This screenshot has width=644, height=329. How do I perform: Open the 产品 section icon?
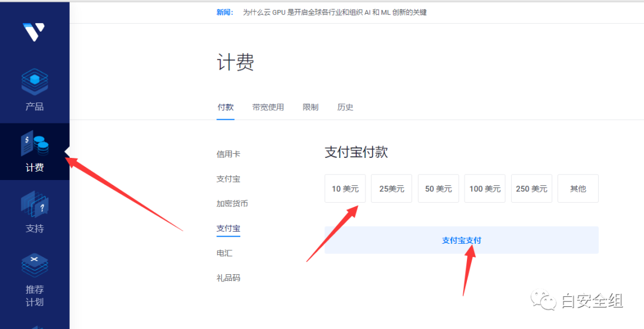click(35, 82)
